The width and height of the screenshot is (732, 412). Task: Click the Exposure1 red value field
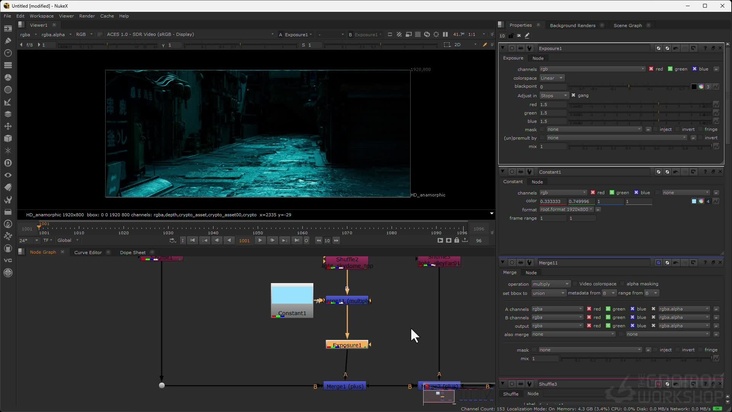pos(553,105)
